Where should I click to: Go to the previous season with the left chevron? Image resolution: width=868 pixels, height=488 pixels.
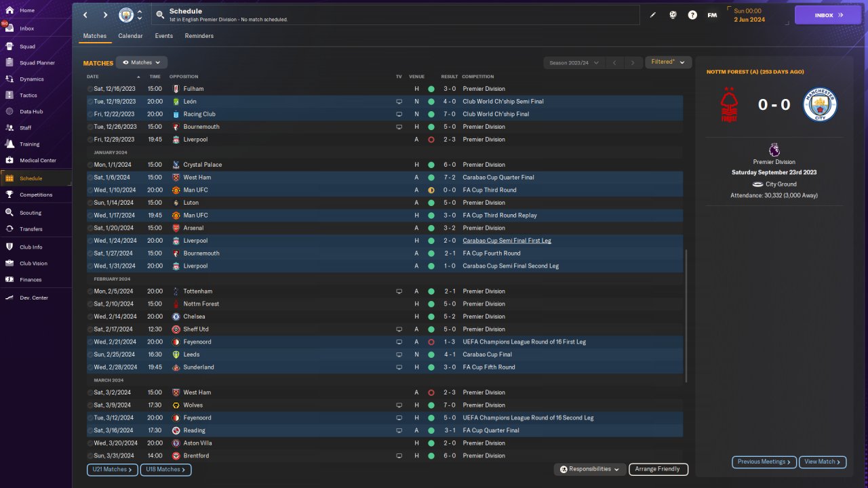[614, 63]
